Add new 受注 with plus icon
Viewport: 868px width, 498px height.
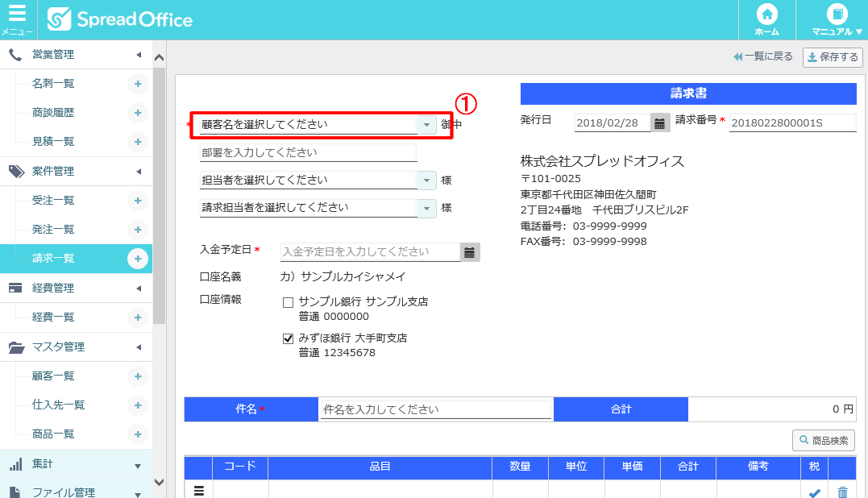tap(138, 201)
